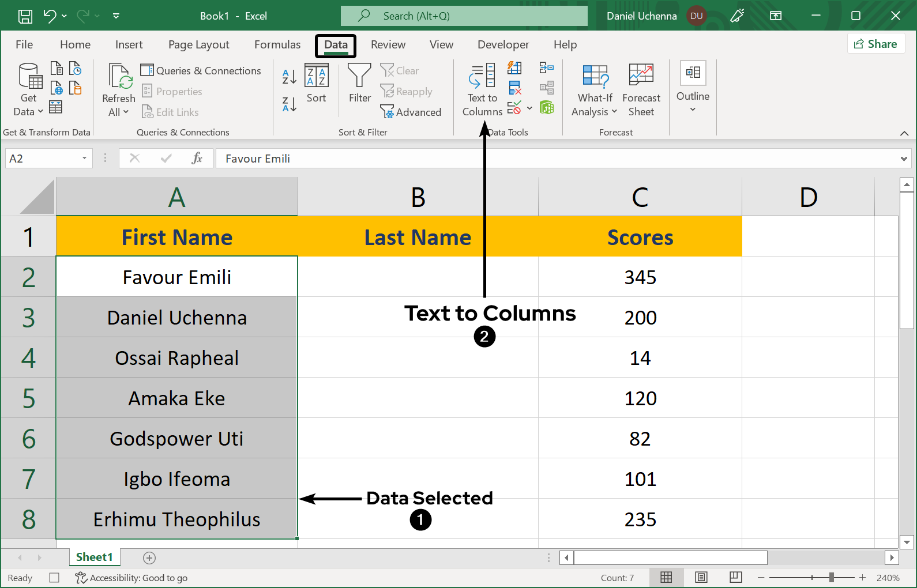Toggle the macro recording status bar icon
This screenshot has width=917, height=588.
click(x=54, y=578)
